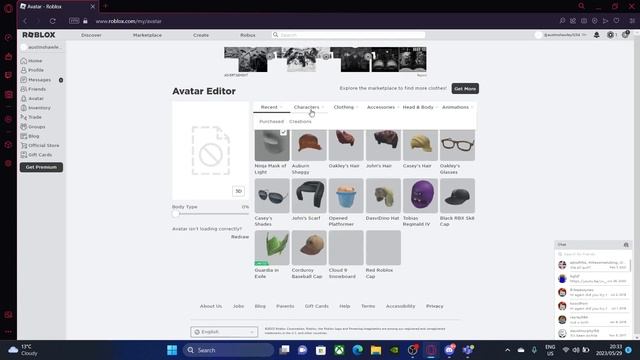Select the Tobias Reginald IV thumbnail
This screenshot has width=640, height=360.
tap(420, 196)
